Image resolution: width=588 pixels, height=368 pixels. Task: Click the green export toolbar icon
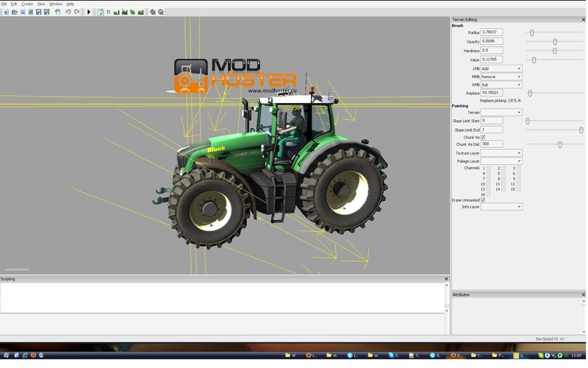point(31,12)
